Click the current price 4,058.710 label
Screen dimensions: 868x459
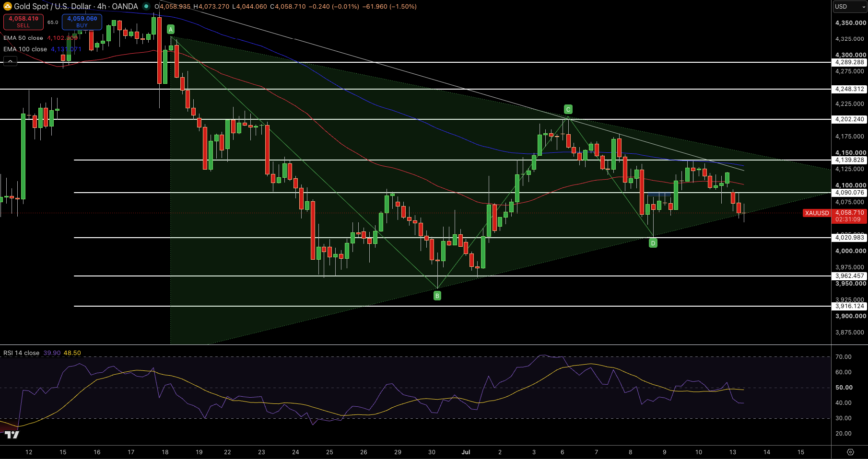pyautogui.click(x=849, y=213)
